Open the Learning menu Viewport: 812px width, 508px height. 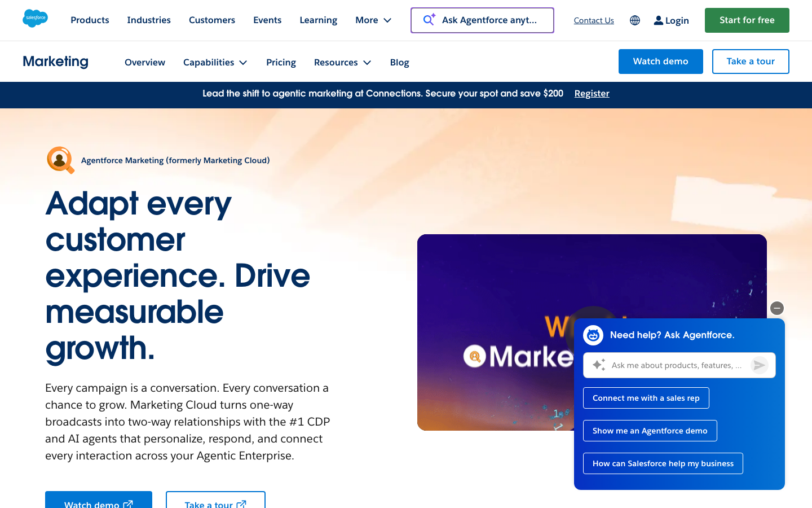(319, 20)
